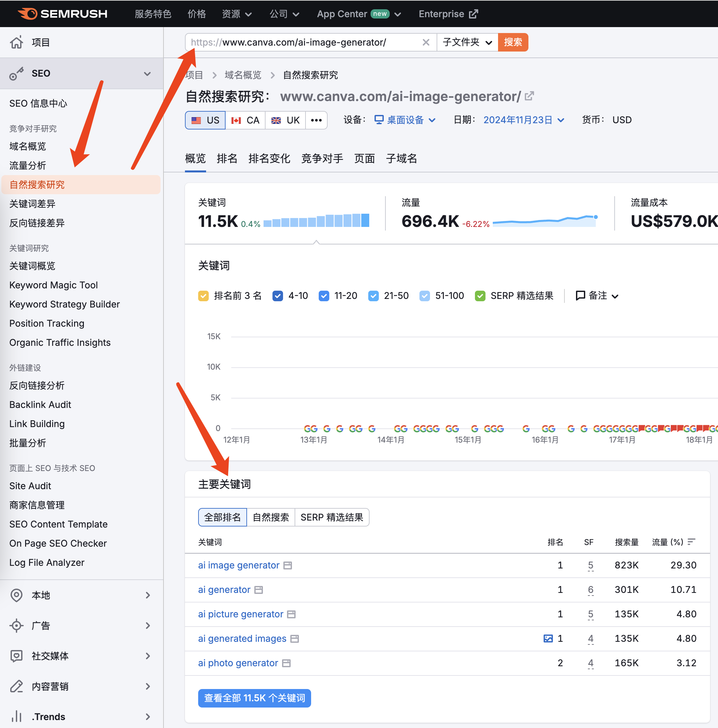Click the 广告 target icon

point(16,626)
